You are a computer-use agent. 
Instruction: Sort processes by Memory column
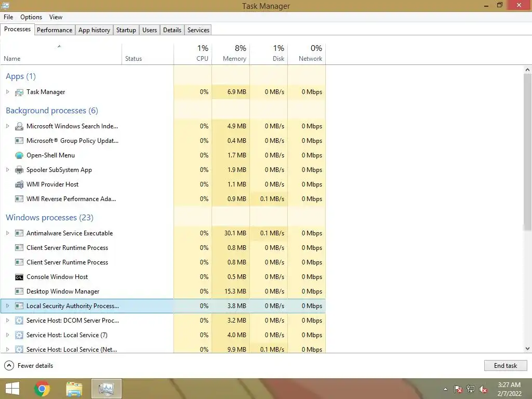(x=231, y=54)
